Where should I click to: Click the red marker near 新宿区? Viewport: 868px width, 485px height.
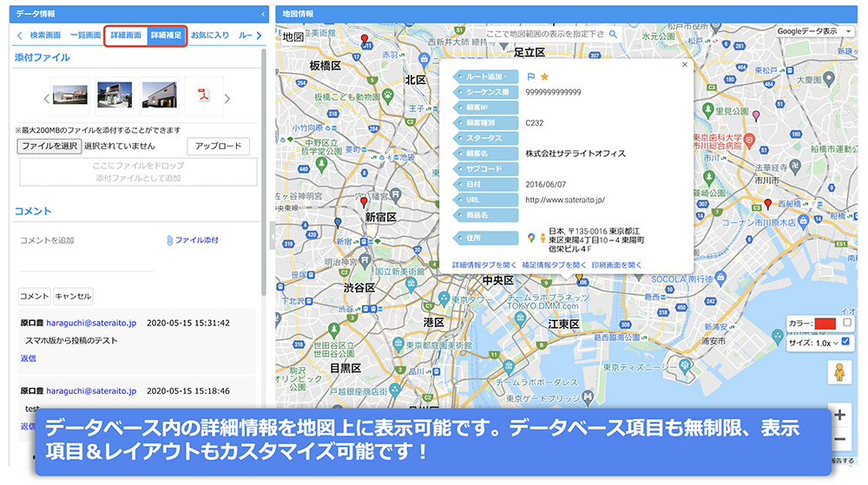364,202
